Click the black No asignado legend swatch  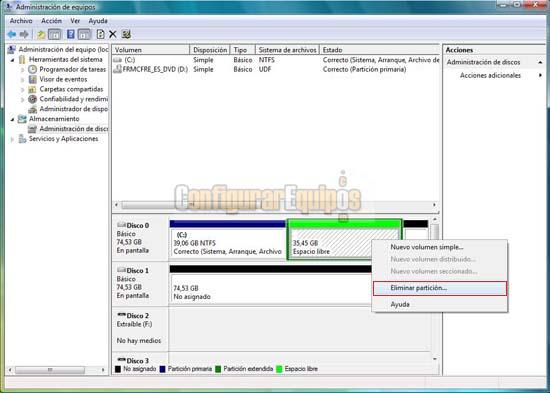[118, 369]
